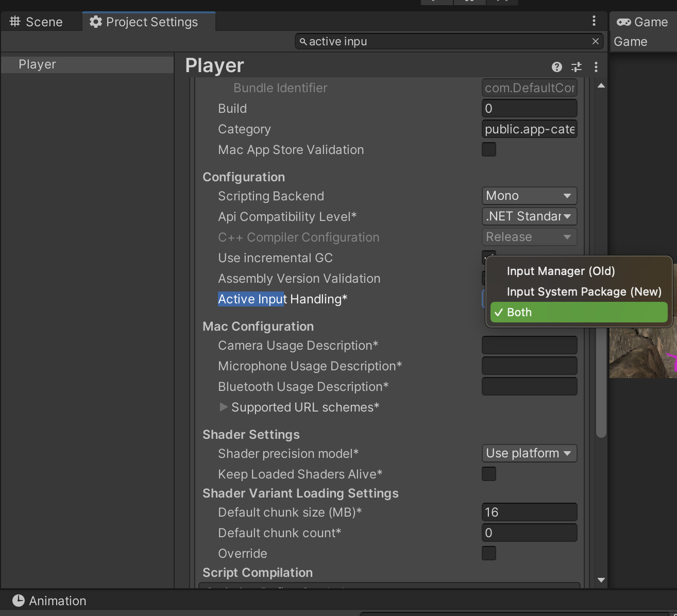Viewport: 677px width, 616px height.
Task: Open the Scripting Backend dropdown
Action: pos(529,196)
